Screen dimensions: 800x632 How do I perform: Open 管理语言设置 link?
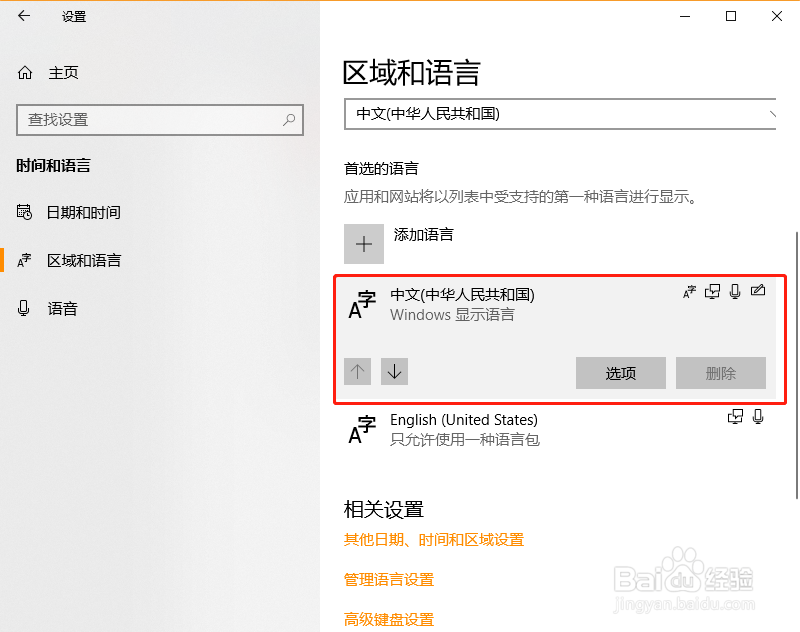389,579
